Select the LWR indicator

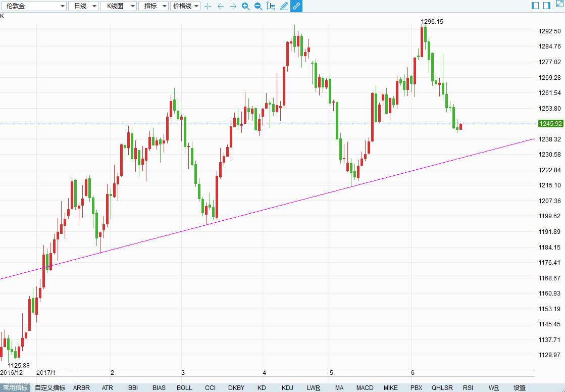314,387
